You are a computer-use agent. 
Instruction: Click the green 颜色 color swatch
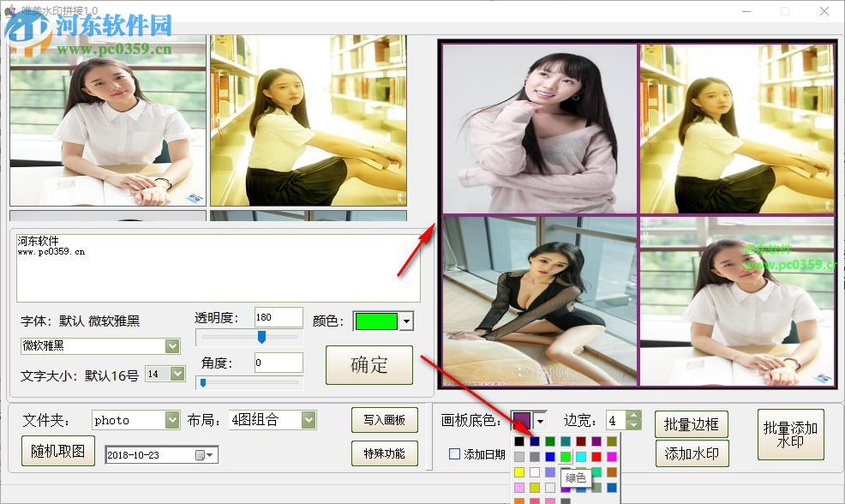[x=377, y=321]
